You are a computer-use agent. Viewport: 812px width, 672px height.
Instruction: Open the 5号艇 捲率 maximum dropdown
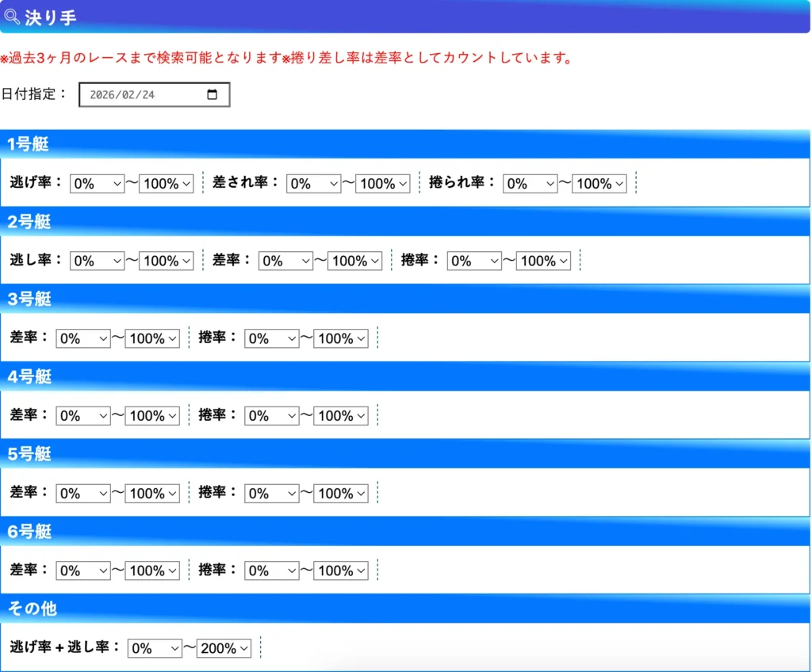click(x=340, y=493)
